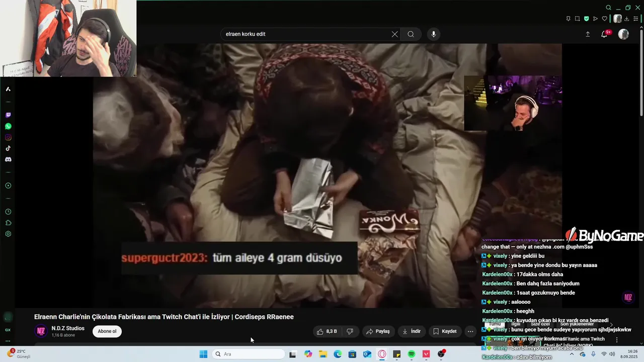Open the browser profile avatar in toolbar

617,19
